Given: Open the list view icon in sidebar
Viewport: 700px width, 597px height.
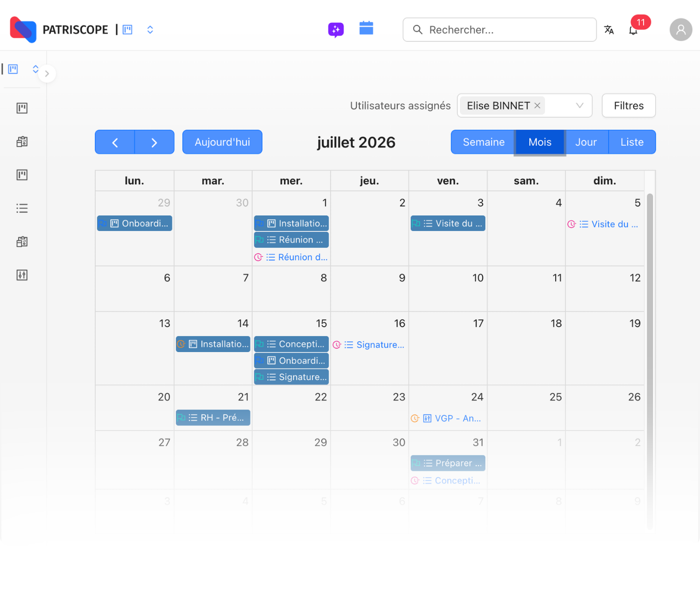Looking at the screenshot, I should [22, 209].
